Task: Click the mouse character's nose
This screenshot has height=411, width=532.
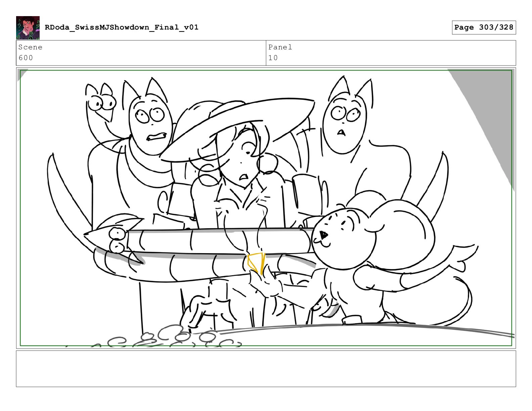Action: (324, 235)
